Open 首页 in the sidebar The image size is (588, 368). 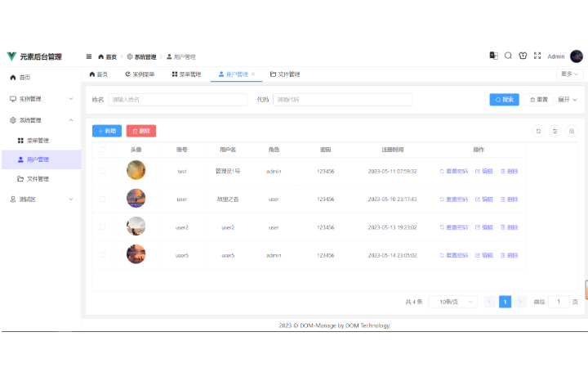42,78
